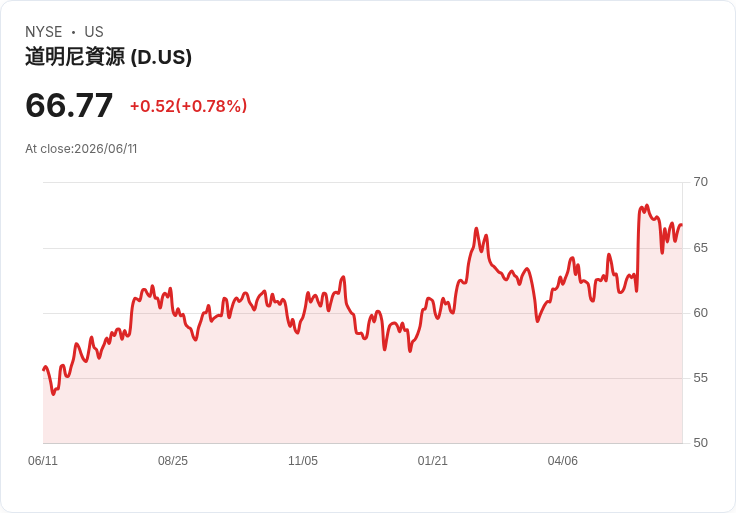This screenshot has width=736, height=513.
Task: Click the At close date text
Action: 81,149
